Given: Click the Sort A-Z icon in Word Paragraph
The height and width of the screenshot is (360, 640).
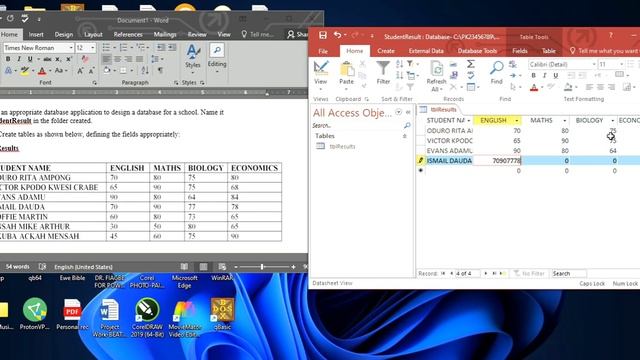Looking at the screenshot, I should tap(145, 71).
